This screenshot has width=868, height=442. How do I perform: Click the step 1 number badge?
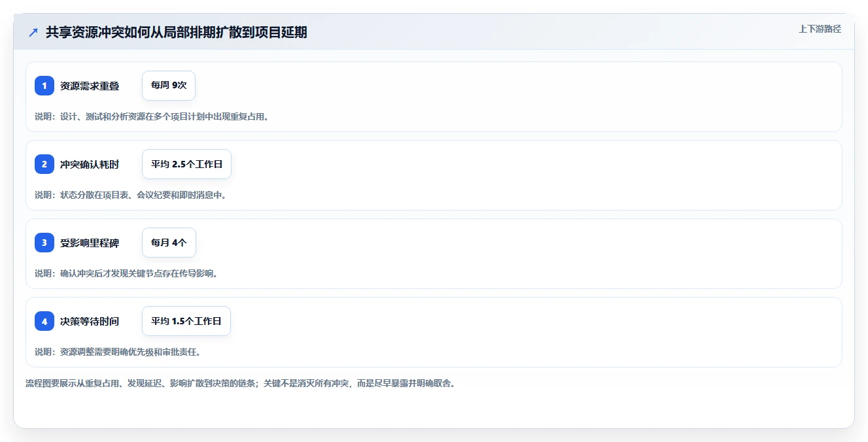point(44,86)
